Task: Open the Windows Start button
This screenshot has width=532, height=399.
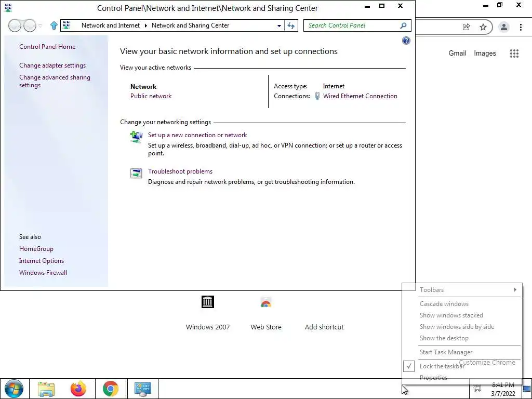Action: point(14,389)
